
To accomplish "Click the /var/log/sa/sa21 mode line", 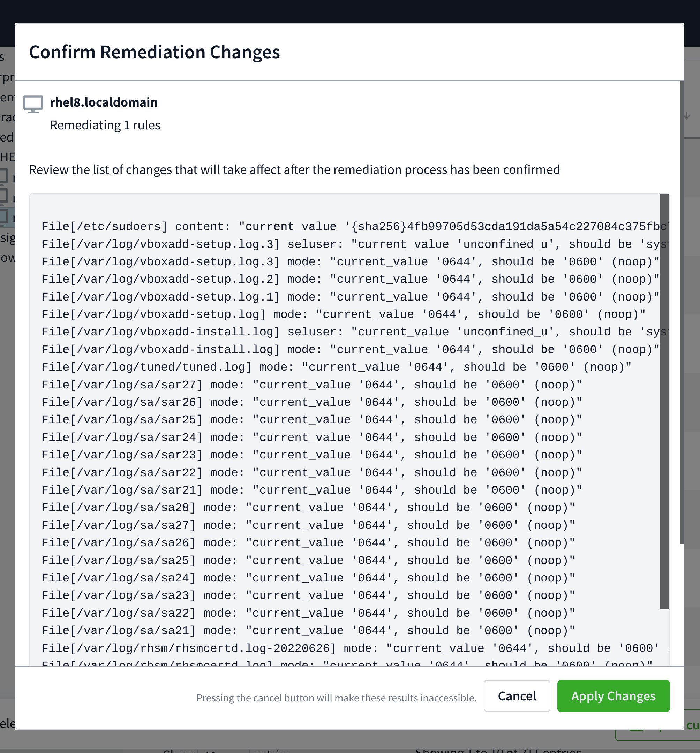I will (308, 630).
